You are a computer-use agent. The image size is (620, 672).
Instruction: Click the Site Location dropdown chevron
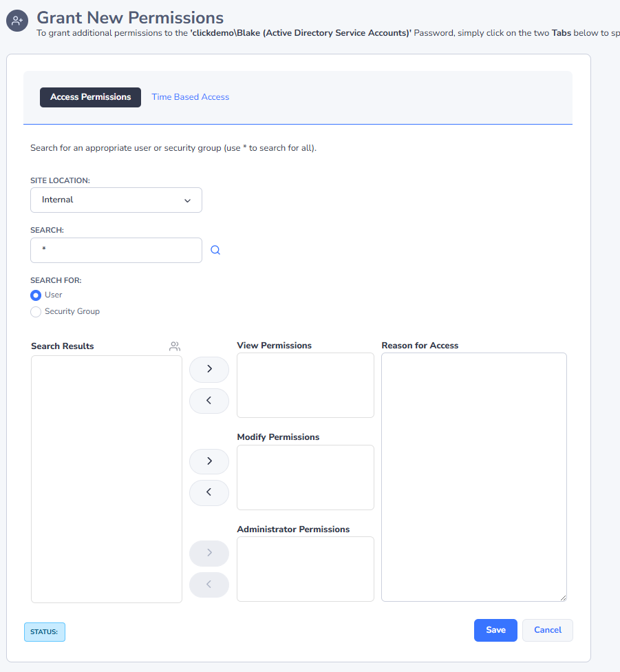pyautogui.click(x=187, y=200)
